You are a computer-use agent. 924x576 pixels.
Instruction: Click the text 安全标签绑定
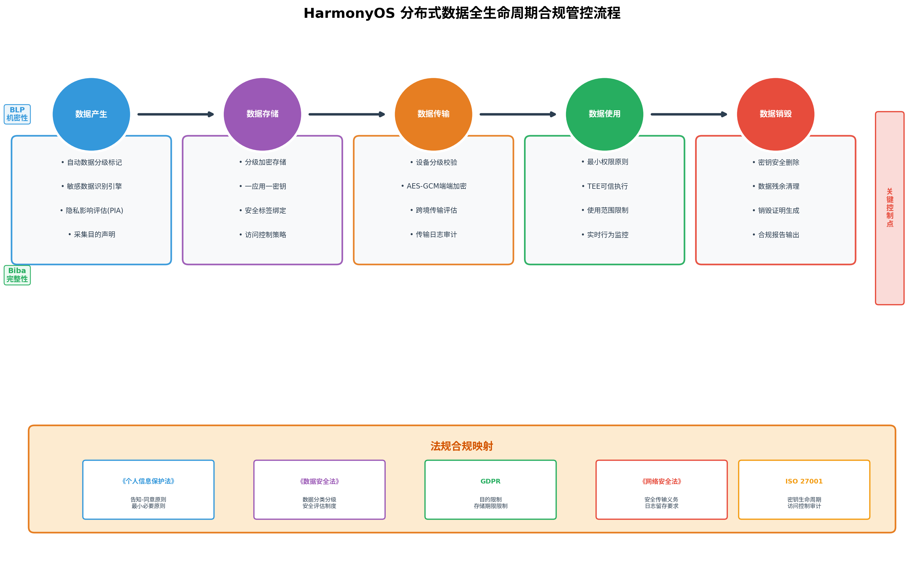[x=266, y=211]
